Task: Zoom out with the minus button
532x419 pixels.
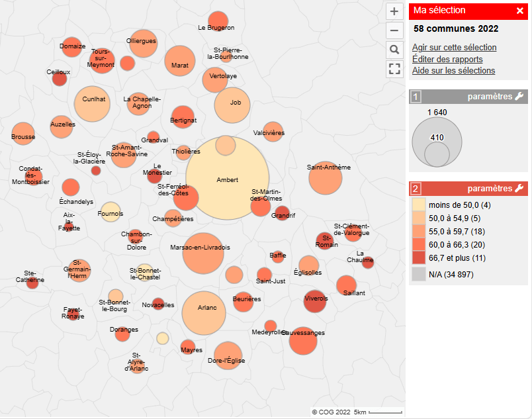Action: [394, 30]
